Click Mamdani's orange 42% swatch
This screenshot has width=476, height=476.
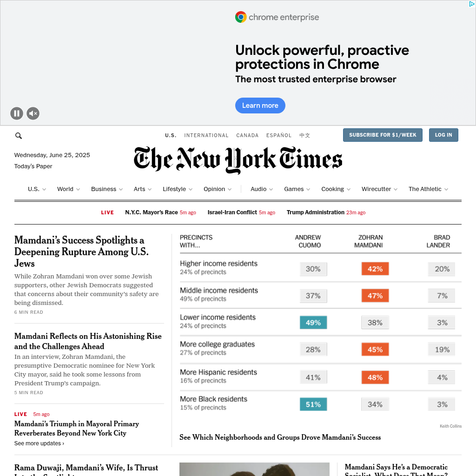[x=375, y=269]
